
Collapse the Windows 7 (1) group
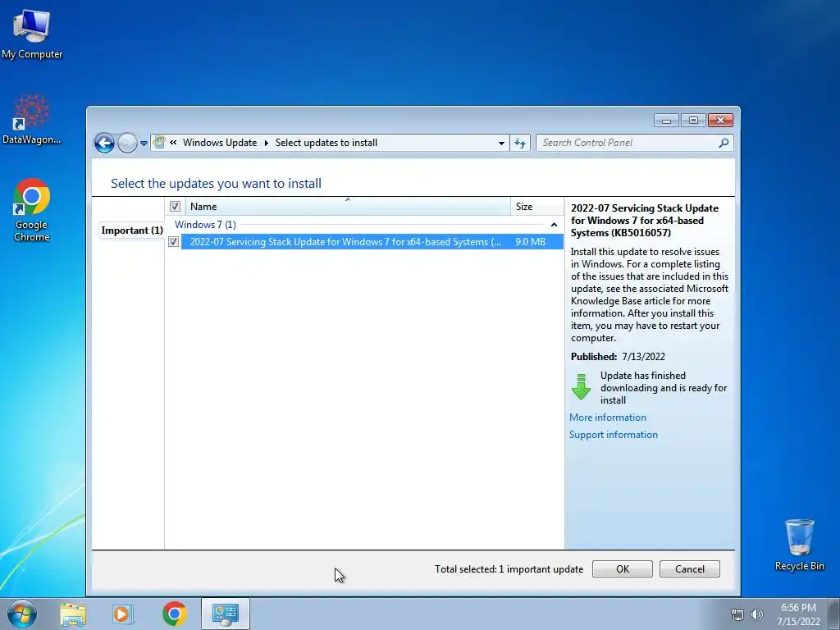tap(554, 225)
